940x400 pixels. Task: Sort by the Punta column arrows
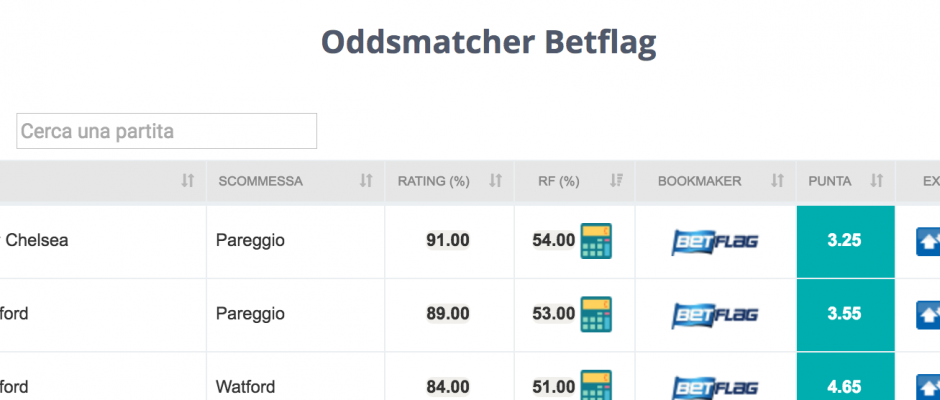coord(877,181)
